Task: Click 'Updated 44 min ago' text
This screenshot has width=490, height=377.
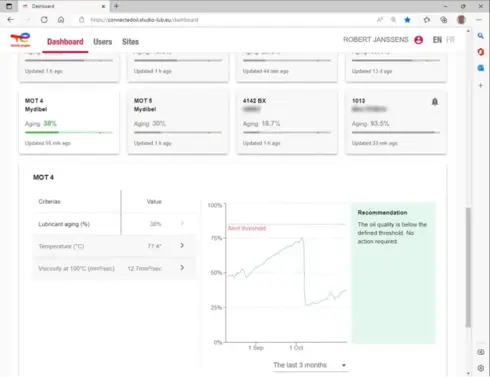Action: point(266,71)
